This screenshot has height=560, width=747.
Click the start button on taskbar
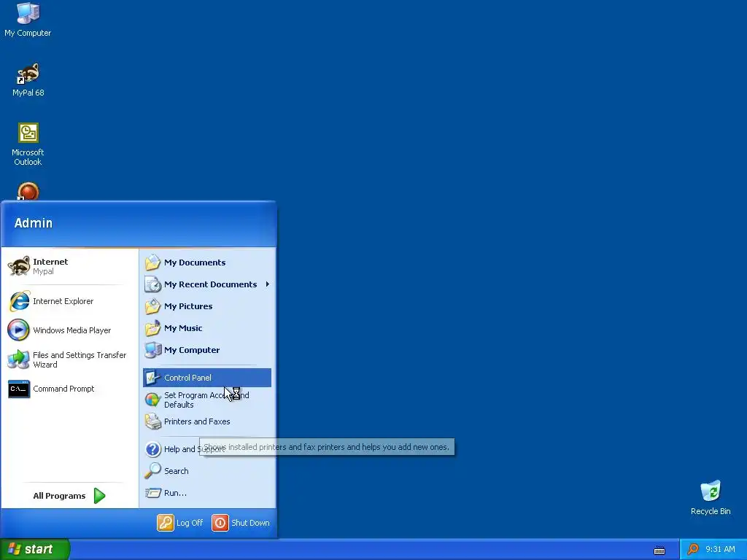tap(35, 550)
